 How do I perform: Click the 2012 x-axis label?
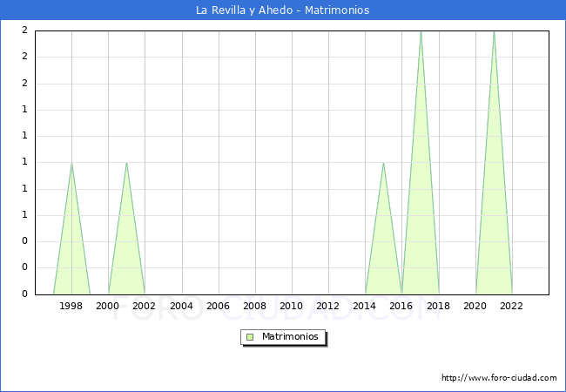coord(327,306)
